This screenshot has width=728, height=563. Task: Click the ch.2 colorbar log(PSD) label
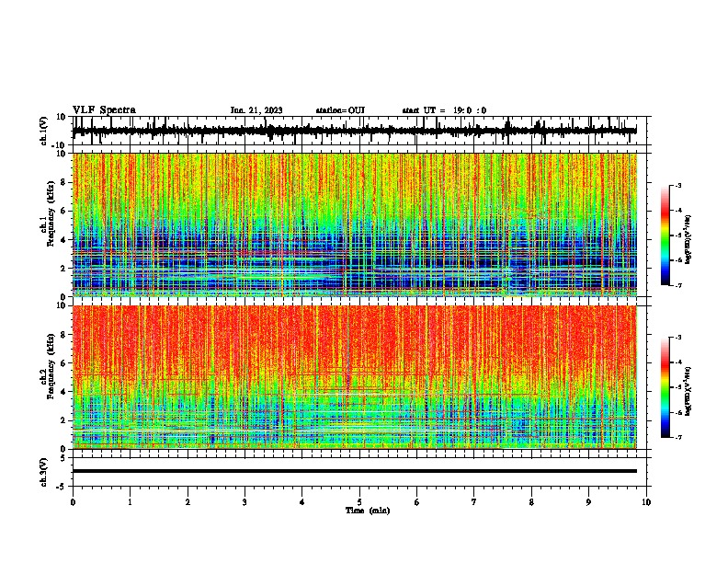pyautogui.click(x=688, y=391)
